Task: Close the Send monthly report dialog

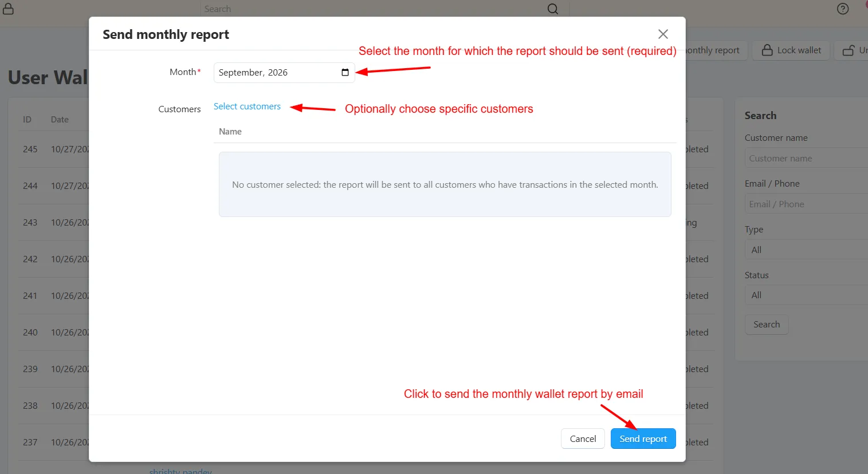Action: [x=663, y=34]
